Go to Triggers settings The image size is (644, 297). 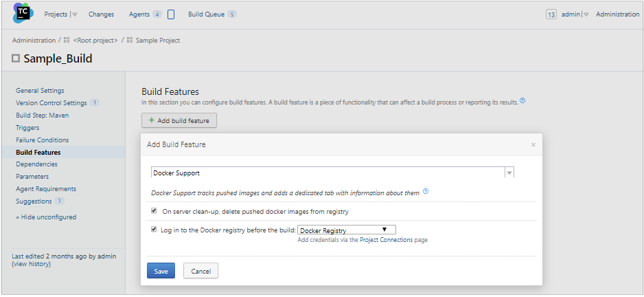tap(27, 127)
